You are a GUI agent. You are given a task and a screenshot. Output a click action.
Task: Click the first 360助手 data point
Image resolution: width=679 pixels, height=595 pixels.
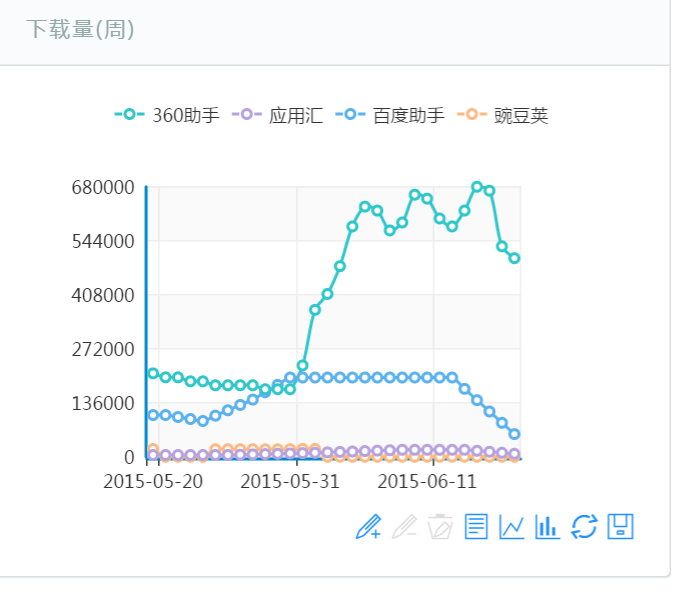tap(153, 373)
